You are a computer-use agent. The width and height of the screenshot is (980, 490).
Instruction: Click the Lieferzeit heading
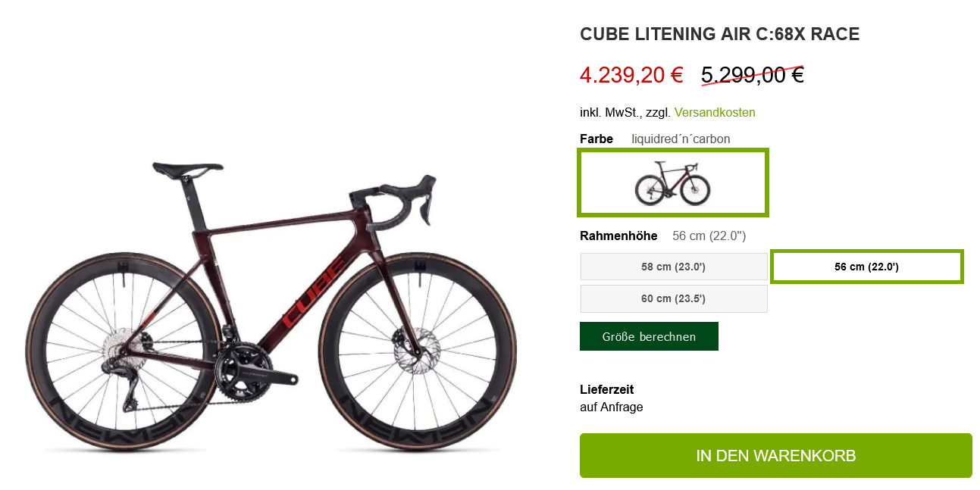(606, 389)
